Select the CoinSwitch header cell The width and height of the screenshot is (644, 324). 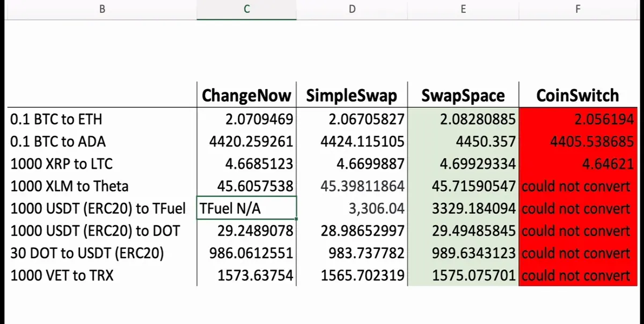tap(578, 95)
